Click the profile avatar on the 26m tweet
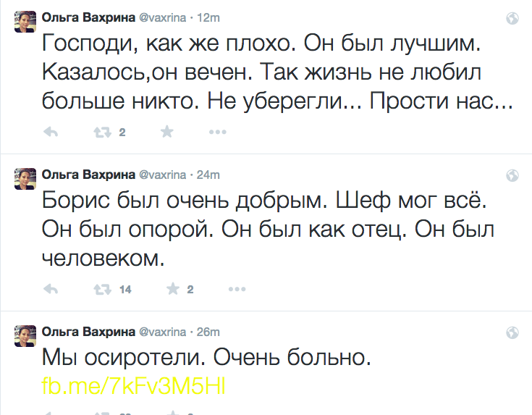 tap(25, 336)
